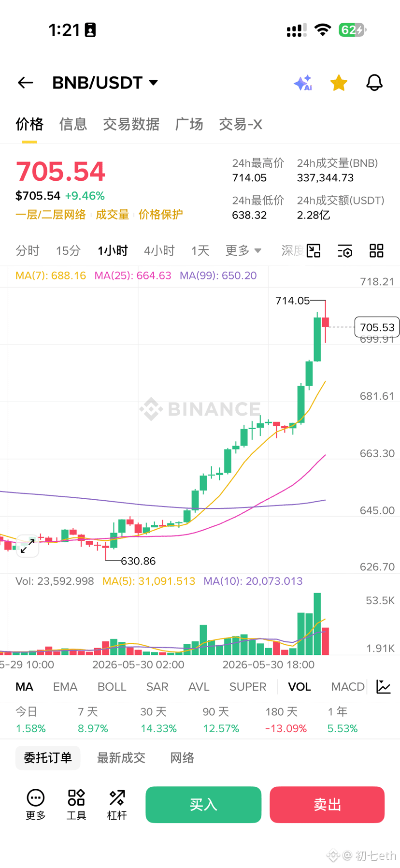Open the 杠杆 margin icon
The image size is (400, 868).
[x=117, y=804]
